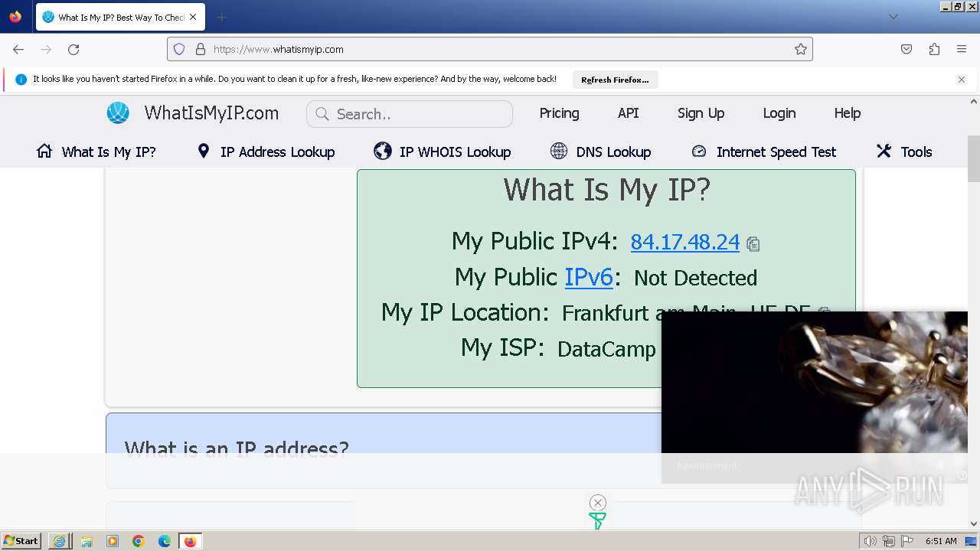Click the Firefox forward arrow
Viewport: 980px width, 551px height.
(x=46, y=49)
